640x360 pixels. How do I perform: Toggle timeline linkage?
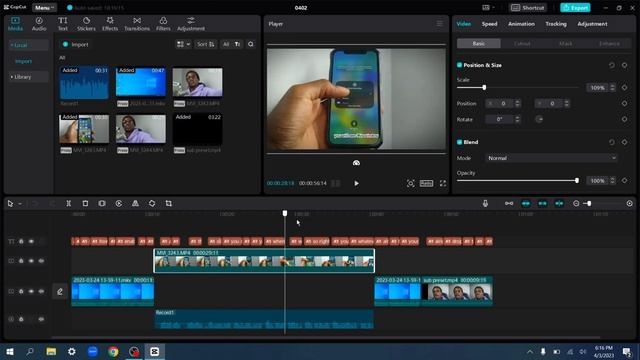click(x=542, y=203)
